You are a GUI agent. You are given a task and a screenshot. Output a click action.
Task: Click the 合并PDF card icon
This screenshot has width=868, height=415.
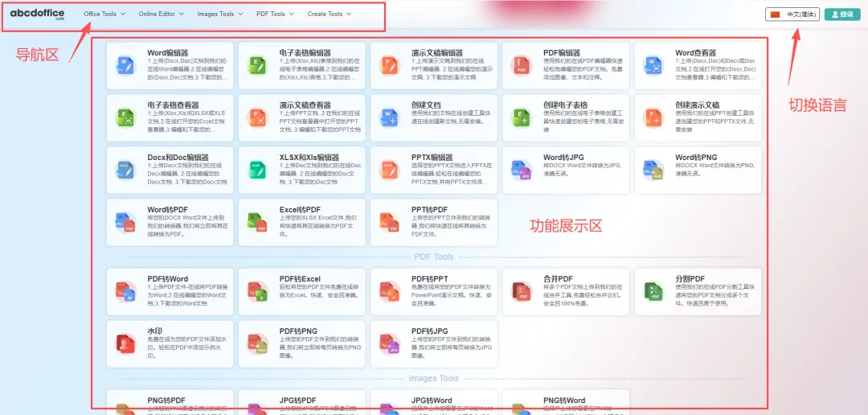coord(521,291)
